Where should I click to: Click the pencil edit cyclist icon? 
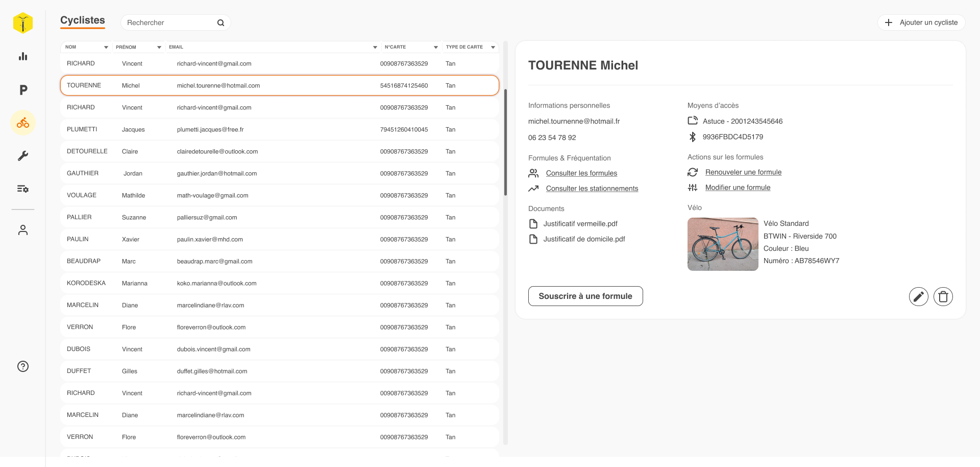[918, 296]
